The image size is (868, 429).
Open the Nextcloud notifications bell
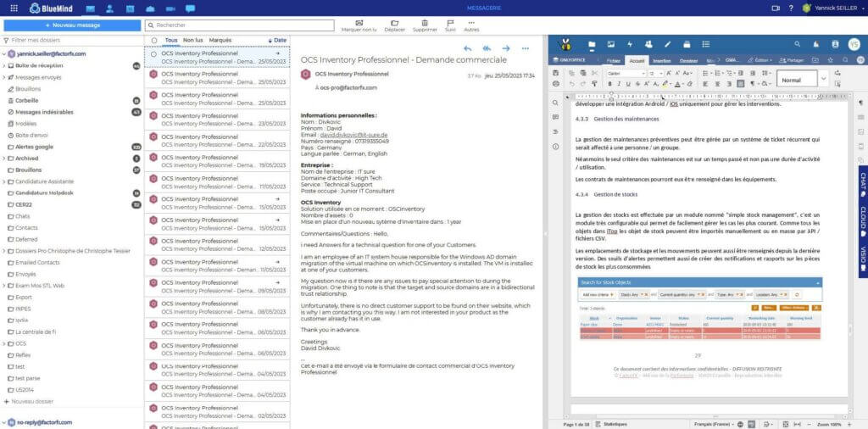(x=816, y=44)
